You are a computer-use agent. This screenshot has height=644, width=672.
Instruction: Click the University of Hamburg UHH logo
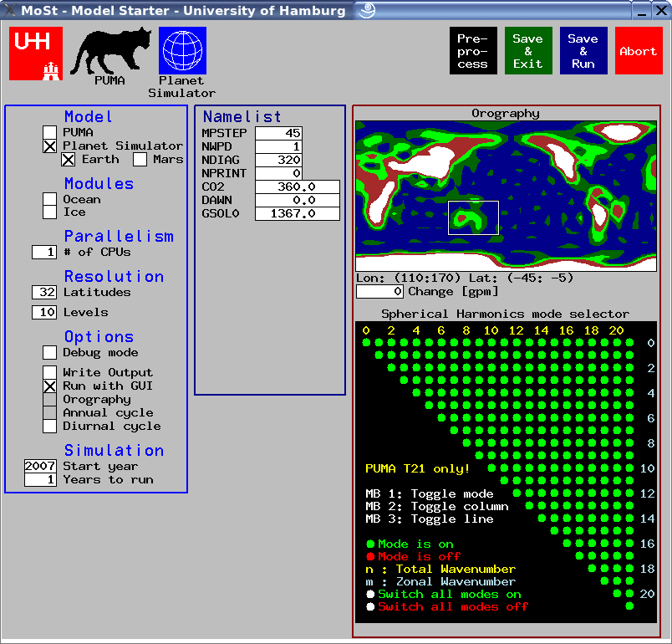click(36, 54)
